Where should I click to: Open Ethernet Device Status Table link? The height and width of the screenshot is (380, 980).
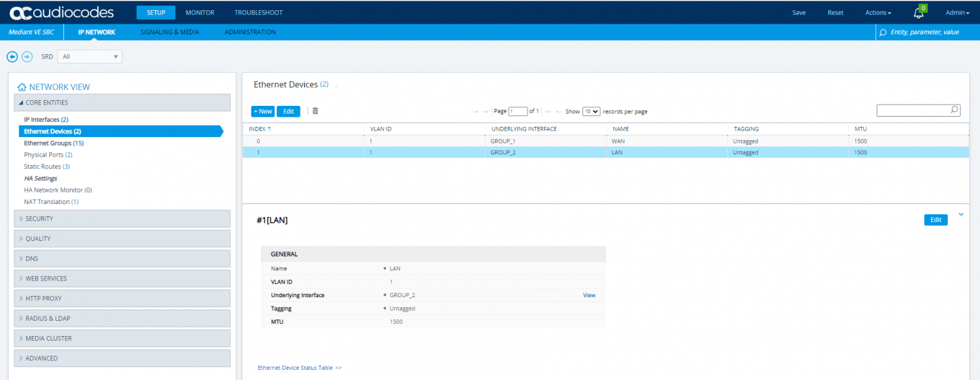[x=299, y=368]
